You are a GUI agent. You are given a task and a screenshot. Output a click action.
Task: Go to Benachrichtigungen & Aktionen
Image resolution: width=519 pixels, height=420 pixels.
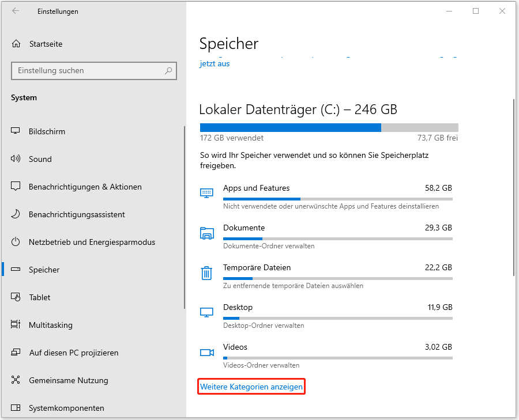tap(93, 187)
